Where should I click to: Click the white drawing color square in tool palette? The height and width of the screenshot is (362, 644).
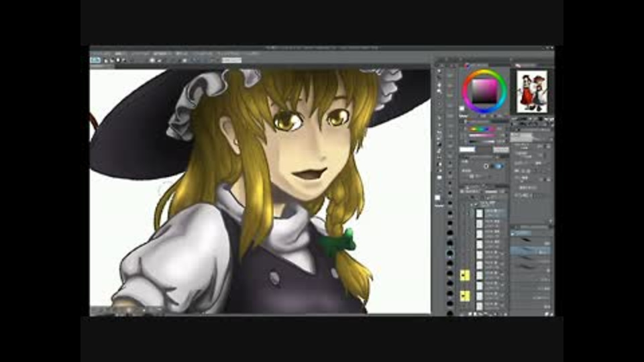(438, 198)
